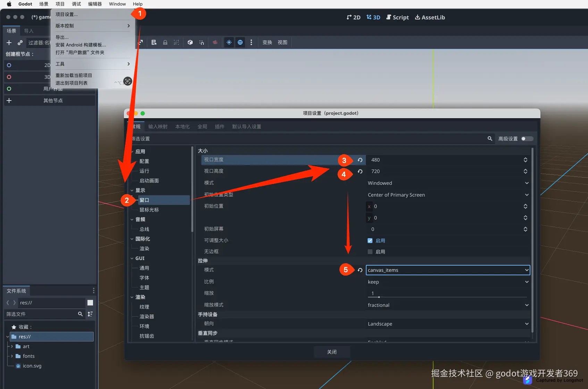Screen dimensions: 588x389
Task: Click the list select mode toolbar icon
Action: click(154, 42)
